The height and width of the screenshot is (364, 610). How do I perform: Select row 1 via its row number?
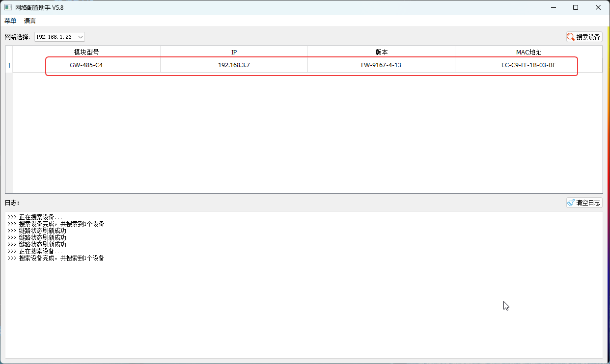9,65
